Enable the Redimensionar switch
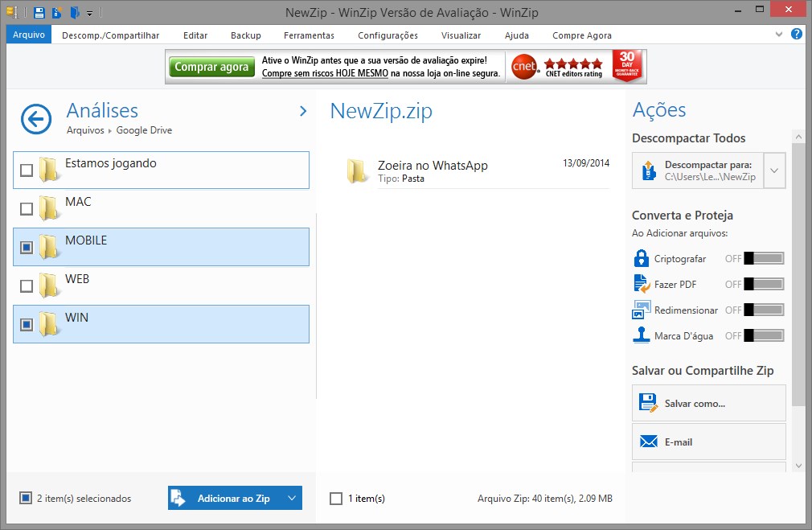Screen dimensions: 812x530 point(764,310)
